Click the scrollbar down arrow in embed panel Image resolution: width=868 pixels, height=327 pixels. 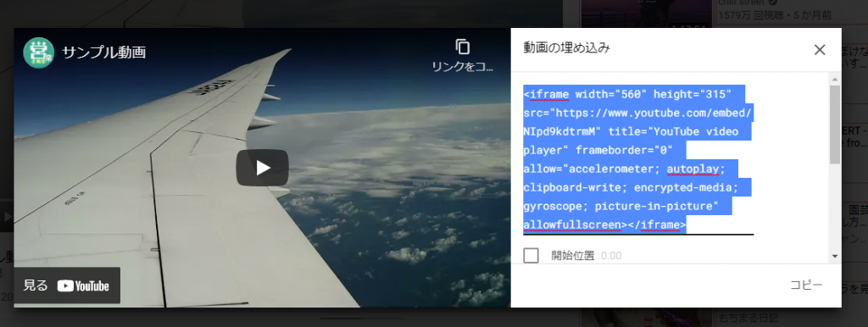[834, 256]
